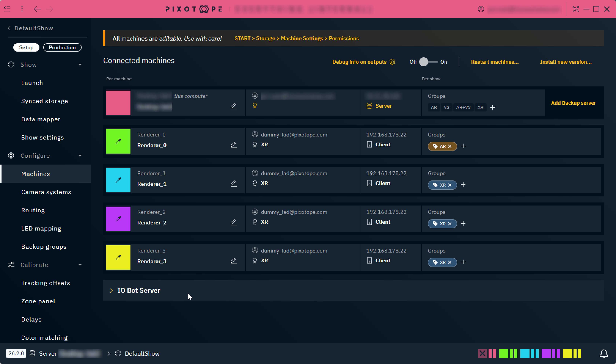Viewport: 616px width, 364px height.
Task: Collapse the Calibrate section in sidebar
Action: click(x=80, y=265)
